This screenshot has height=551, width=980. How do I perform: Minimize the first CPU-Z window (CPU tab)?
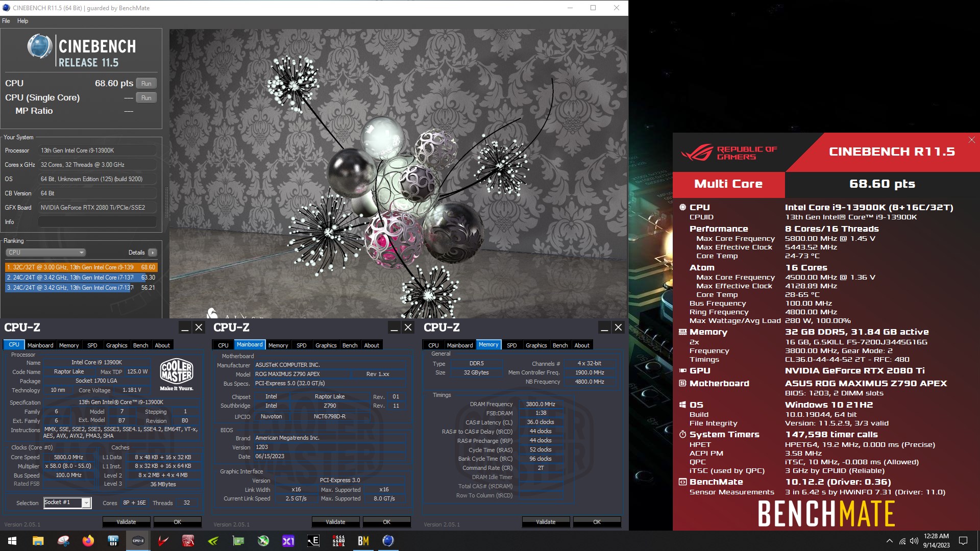tap(185, 328)
